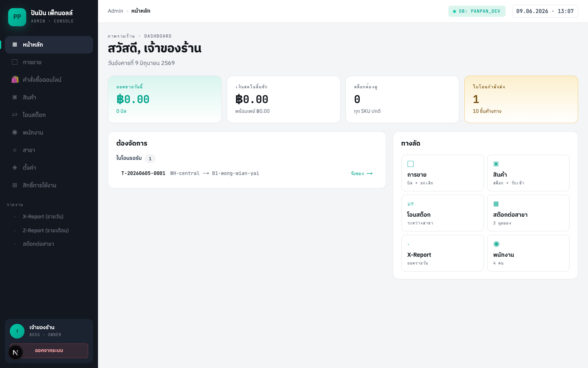Navigate to พนักงาน in sidebar
The width and height of the screenshot is (588, 368).
(49, 132)
